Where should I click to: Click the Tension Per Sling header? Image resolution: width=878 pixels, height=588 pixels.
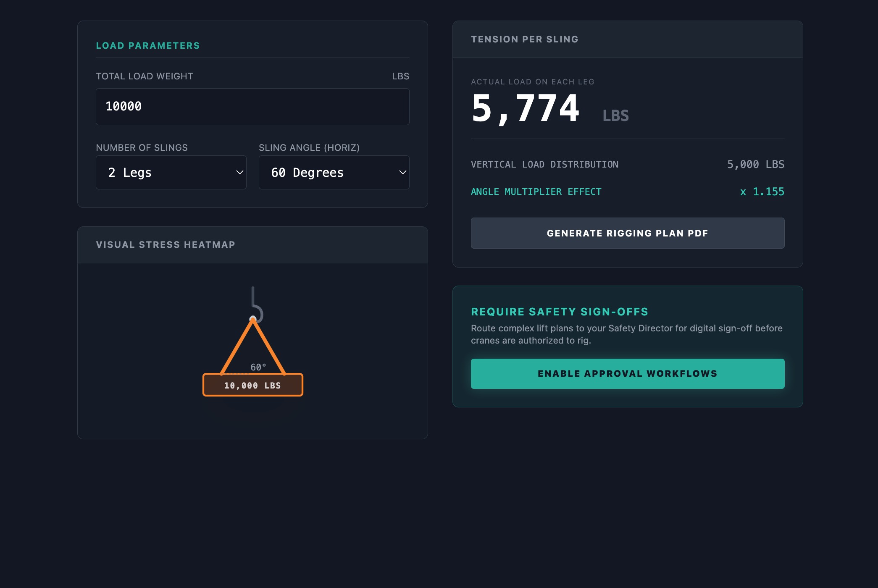[x=525, y=39]
